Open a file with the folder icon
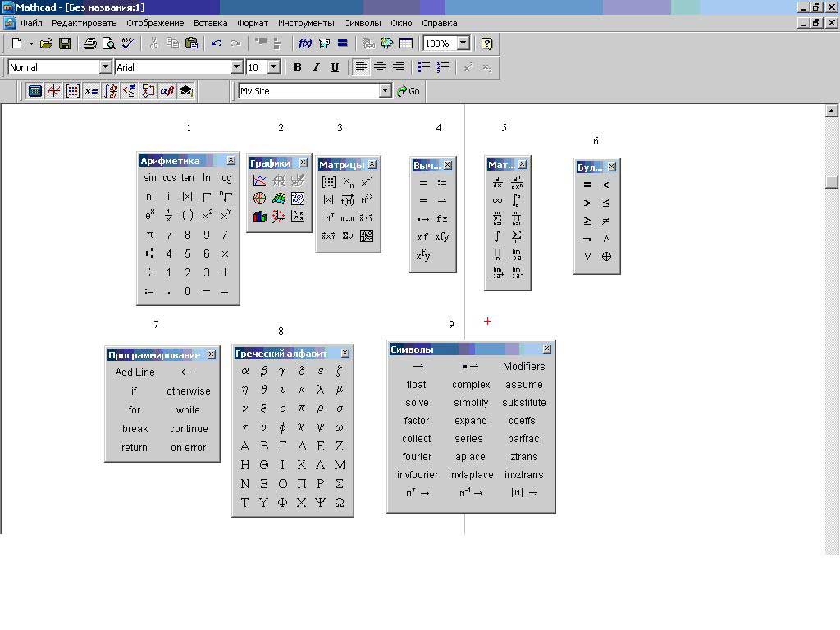The height and width of the screenshot is (630, 840). (x=46, y=43)
